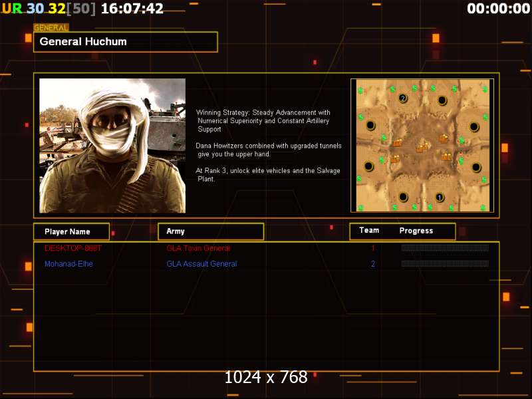The image size is (532, 399).
Task: Click start position marker 2 on minimap
Action: tap(403, 98)
